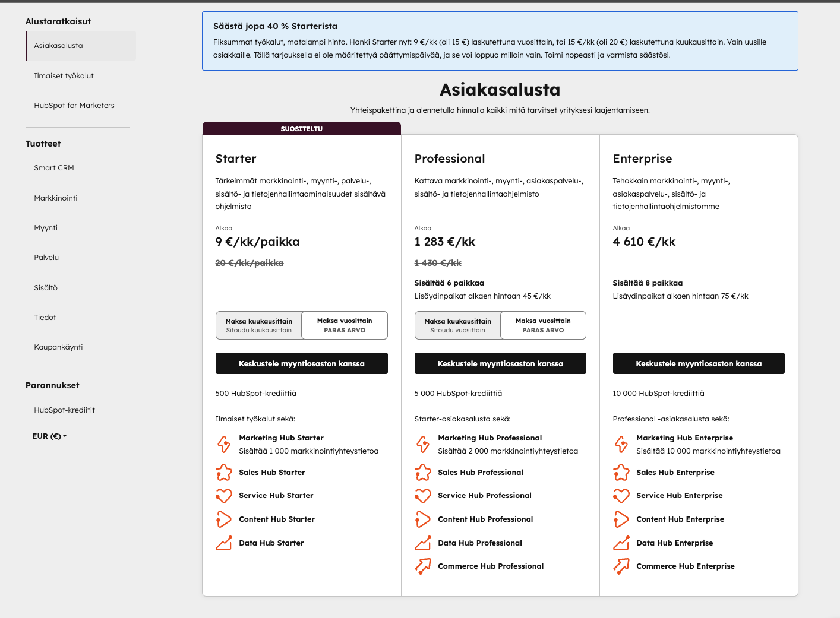The height and width of the screenshot is (618, 840).
Task: Click the Service Hub Professional heart icon
Action: (423, 496)
